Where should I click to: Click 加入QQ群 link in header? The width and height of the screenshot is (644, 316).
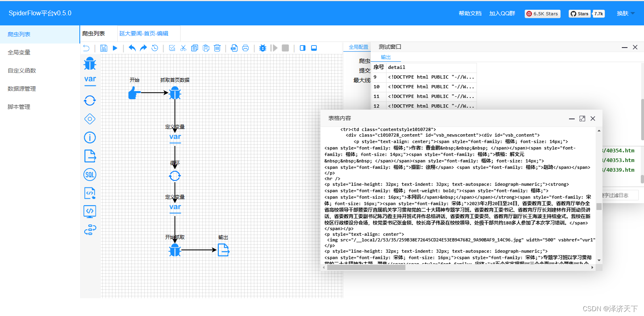pyautogui.click(x=502, y=13)
